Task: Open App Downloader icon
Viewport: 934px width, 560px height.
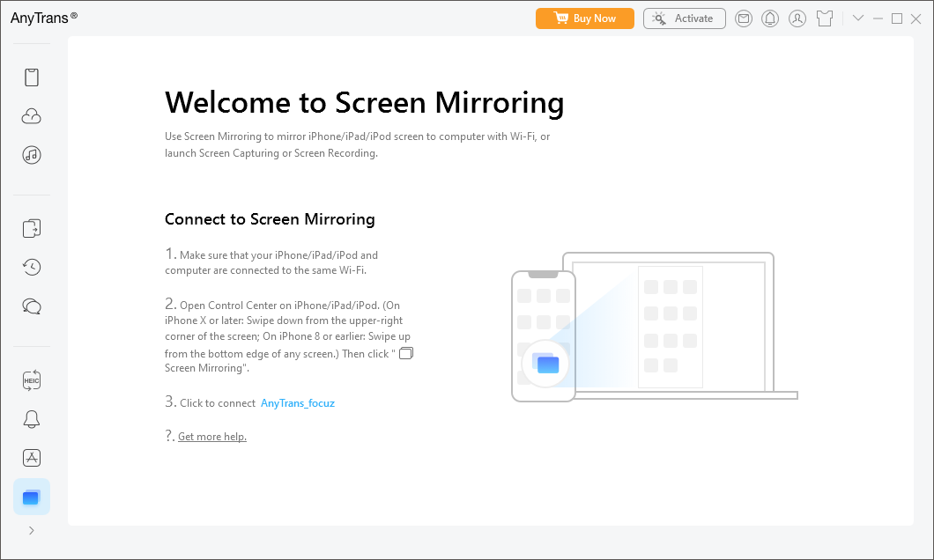Action: click(32, 458)
